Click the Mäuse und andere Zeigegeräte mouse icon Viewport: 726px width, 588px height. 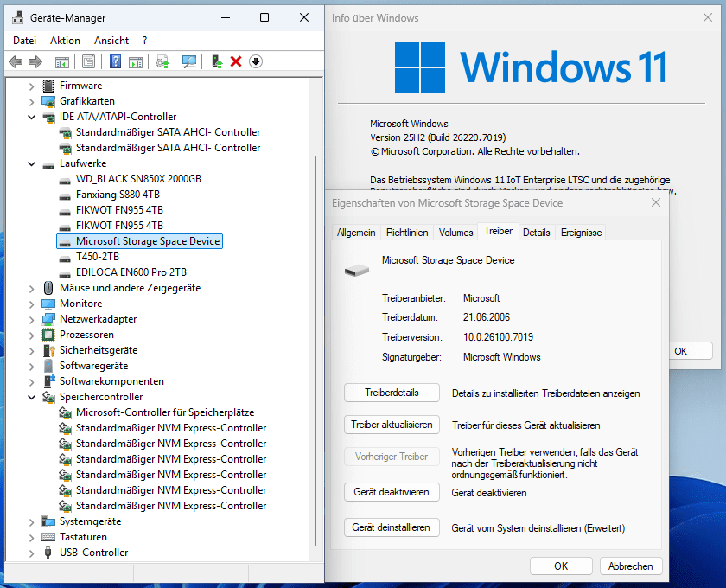point(48,288)
